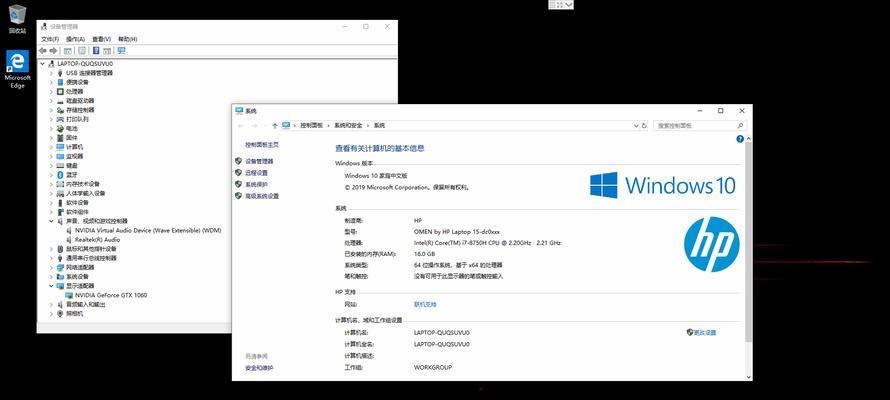Click the NVIDIA GeForce GTX 1060 display icon

coord(69,295)
